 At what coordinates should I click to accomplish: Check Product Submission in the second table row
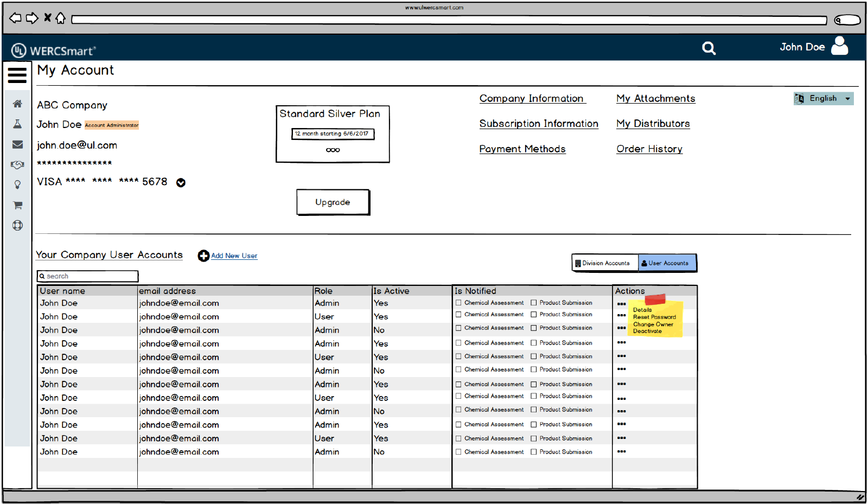[x=534, y=315]
